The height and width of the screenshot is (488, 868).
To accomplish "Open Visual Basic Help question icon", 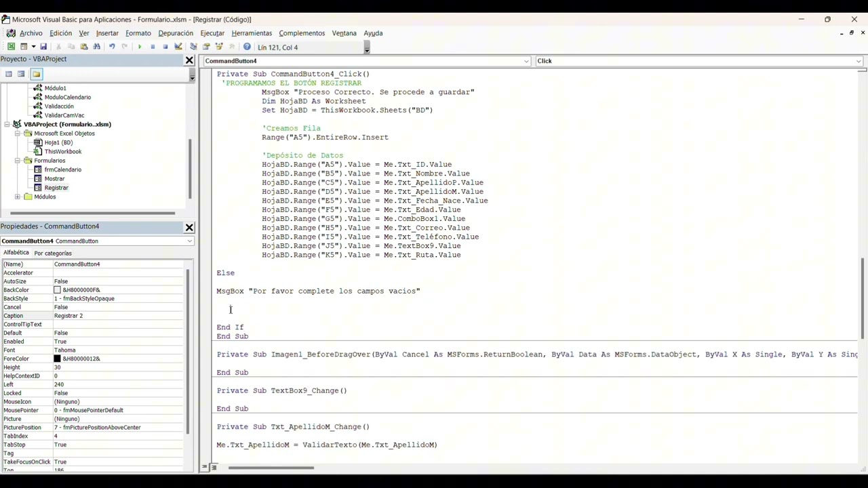I will (x=247, y=47).
